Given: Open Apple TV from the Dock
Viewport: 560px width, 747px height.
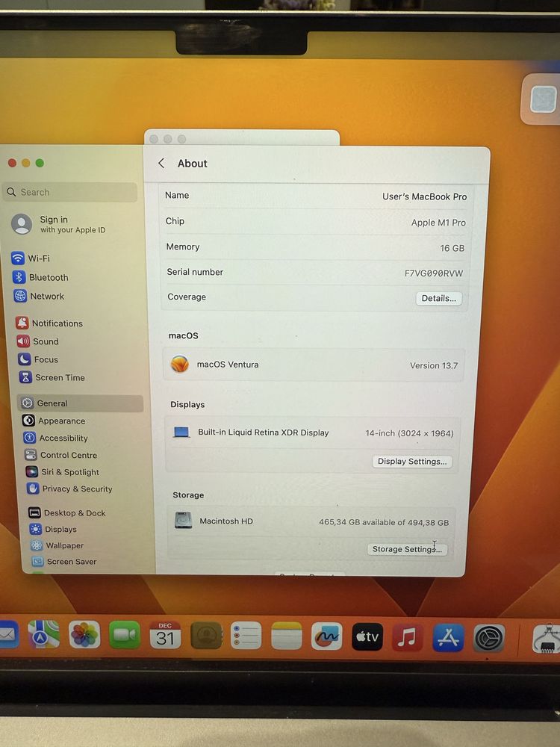Looking at the screenshot, I should [367, 636].
